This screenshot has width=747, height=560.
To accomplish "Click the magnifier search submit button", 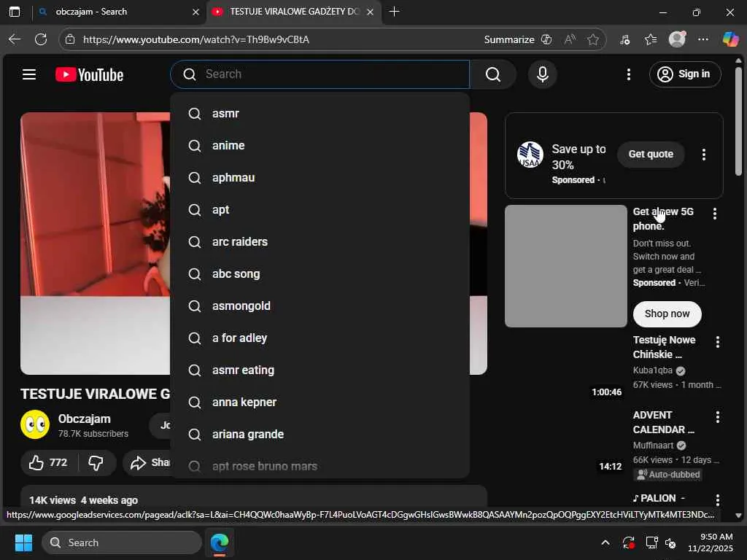I will [x=492, y=74].
